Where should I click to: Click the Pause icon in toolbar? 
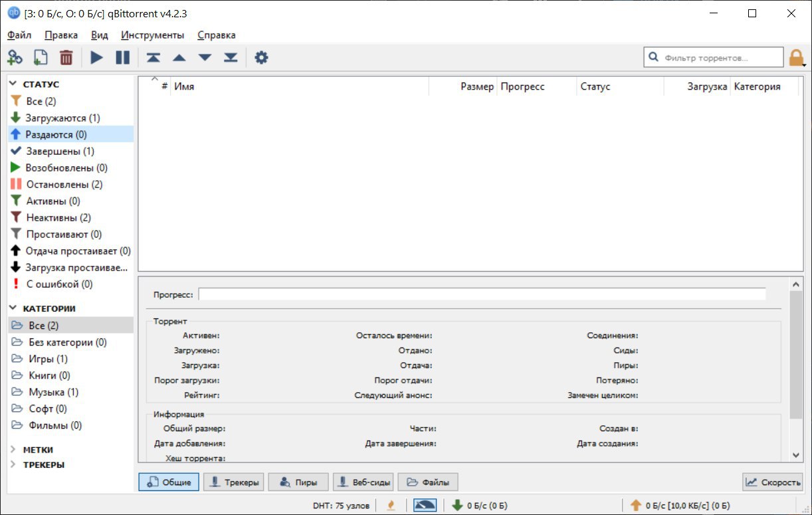(123, 58)
